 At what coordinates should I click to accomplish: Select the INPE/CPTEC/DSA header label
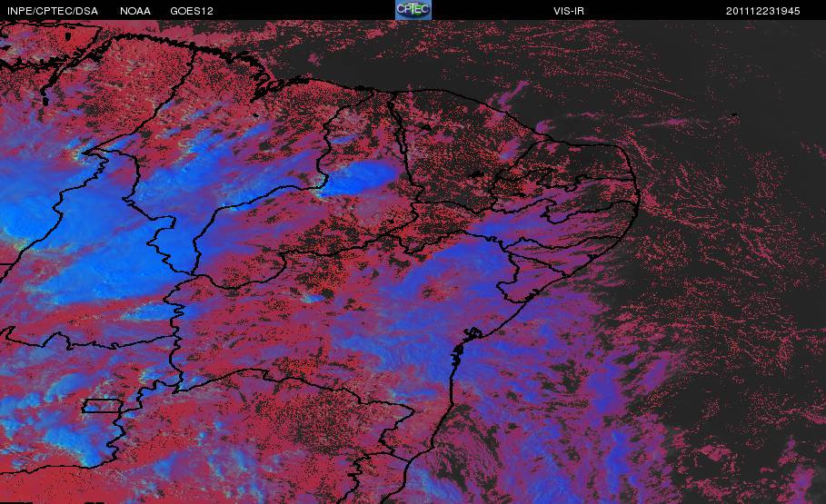53,11
